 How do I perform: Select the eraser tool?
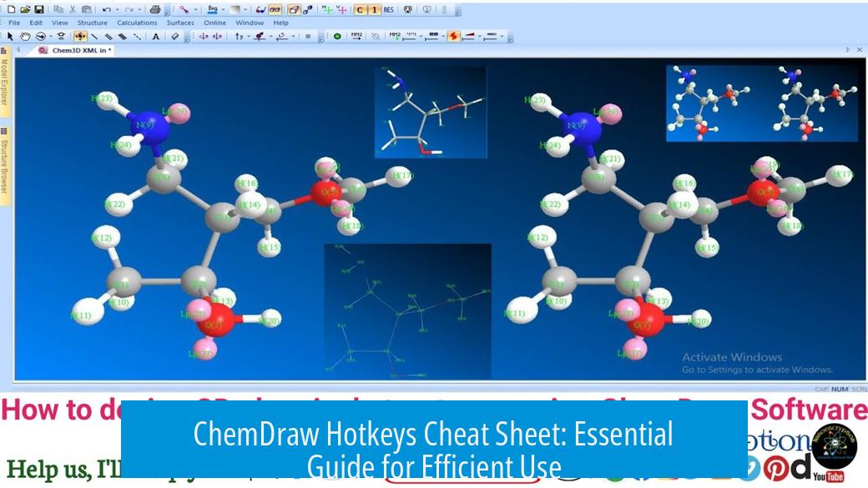point(175,36)
